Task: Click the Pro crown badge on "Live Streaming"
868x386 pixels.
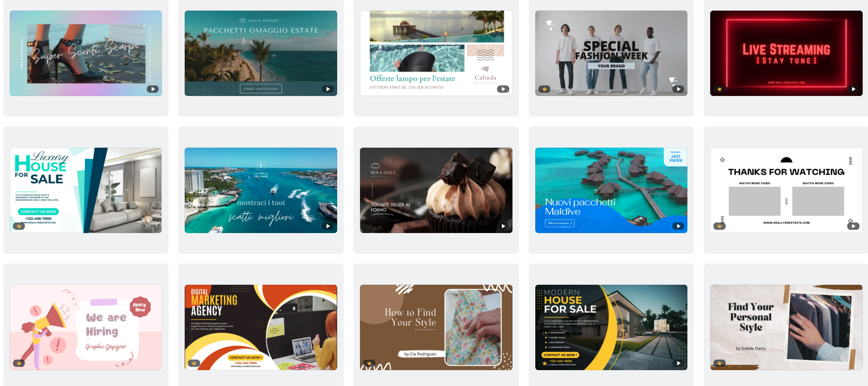Action: pos(720,89)
